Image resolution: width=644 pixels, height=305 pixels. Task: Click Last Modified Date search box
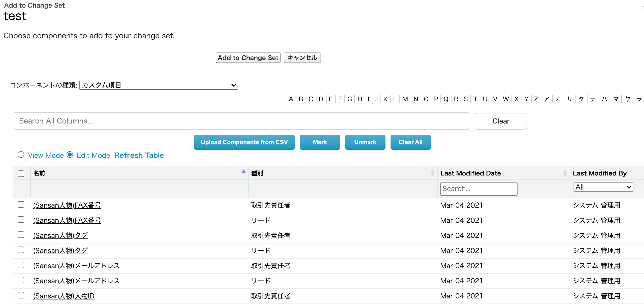pos(478,189)
